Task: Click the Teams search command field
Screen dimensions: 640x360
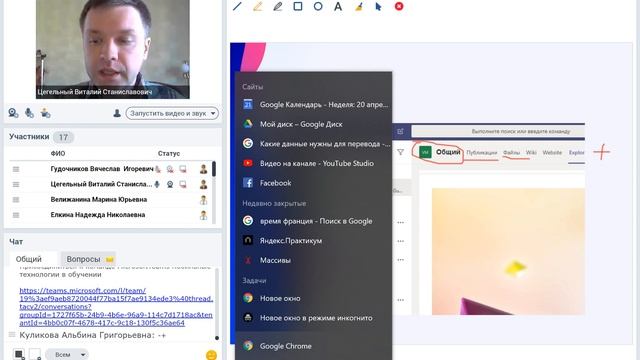Action: point(498,131)
